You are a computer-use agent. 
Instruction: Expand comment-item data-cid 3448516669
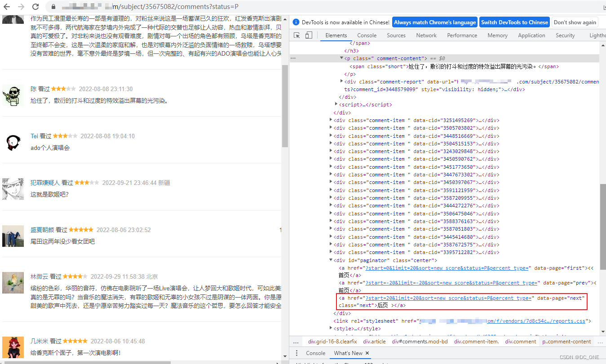tap(331, 136)
